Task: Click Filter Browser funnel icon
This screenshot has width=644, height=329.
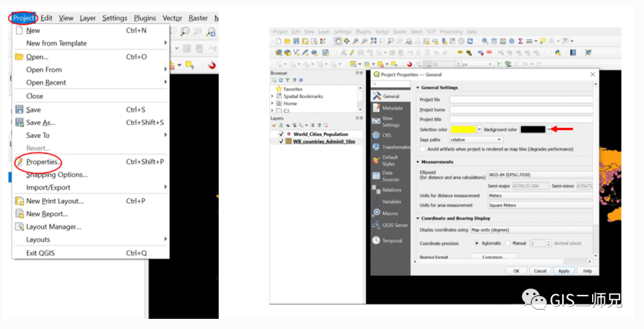Action: pyautogui.click(x=287, y=80)
